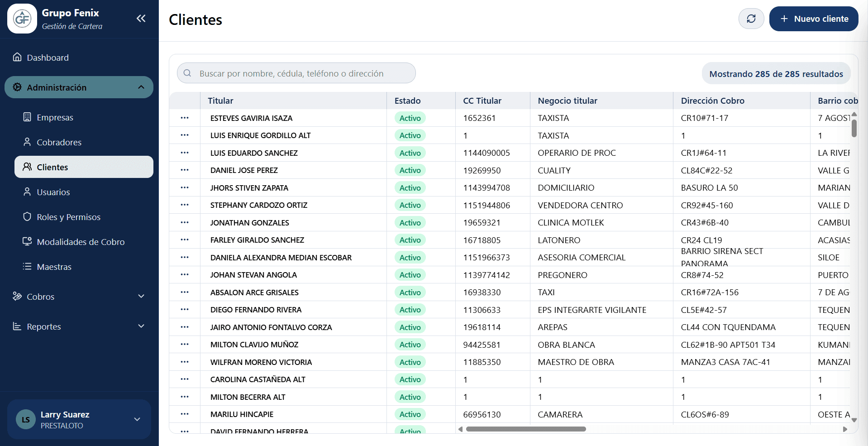Click the Nuevo cliente button
The height and width of the screenshot is (446, 868).
[x=813, y=19]
